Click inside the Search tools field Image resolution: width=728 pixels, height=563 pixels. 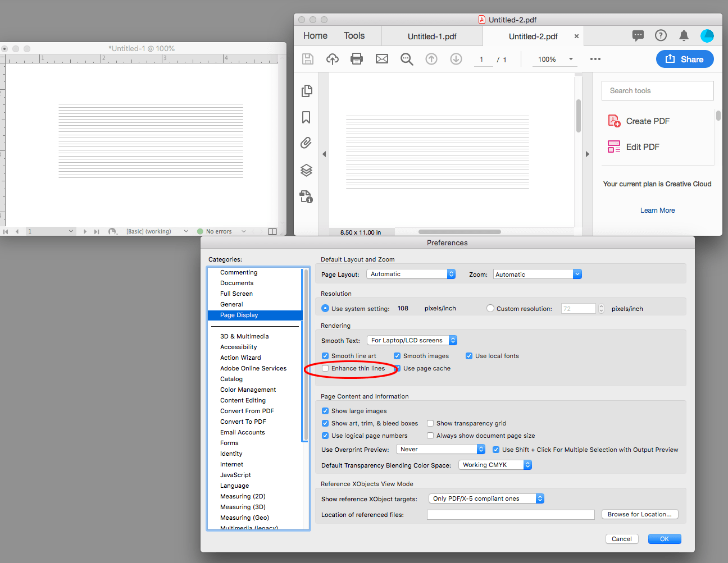coord(657,90)
